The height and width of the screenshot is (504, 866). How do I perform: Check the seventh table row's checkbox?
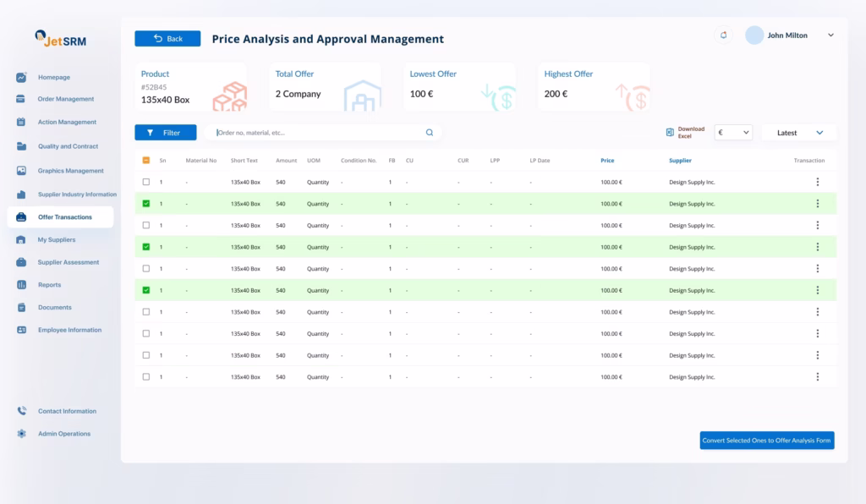point(145,312)
